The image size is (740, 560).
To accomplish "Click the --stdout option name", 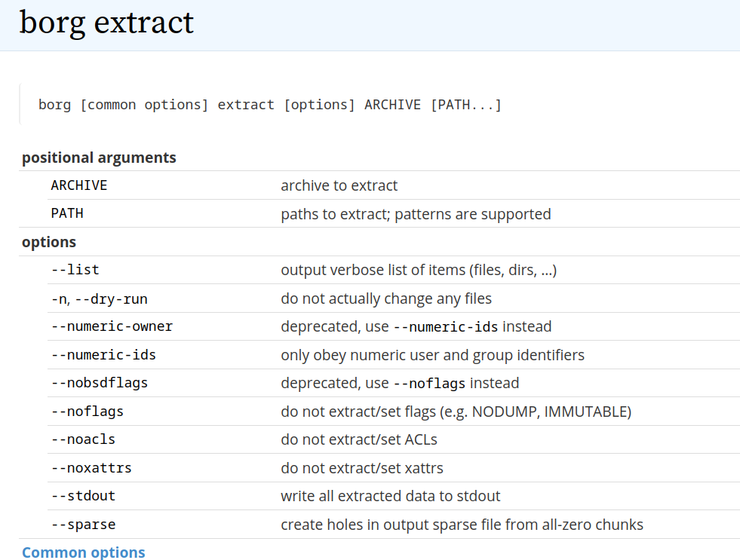I will pyautogui.click(x=83, y=496).
